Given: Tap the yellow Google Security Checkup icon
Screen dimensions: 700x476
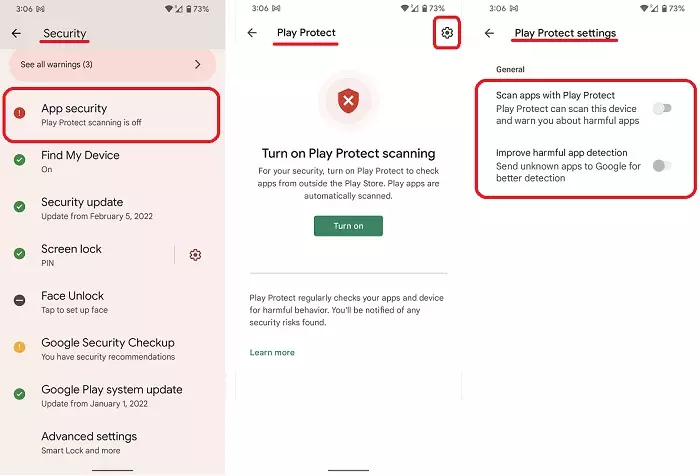Looking at the screenshot, I should coord(19,347).
